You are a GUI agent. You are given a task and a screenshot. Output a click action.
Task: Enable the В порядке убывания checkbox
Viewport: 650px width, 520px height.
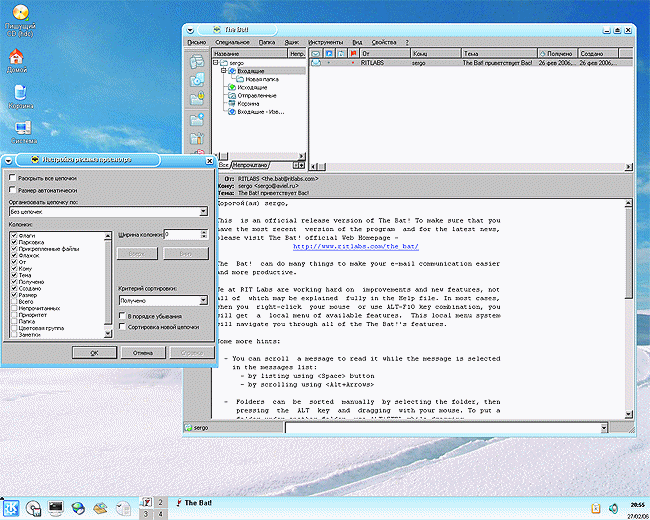click(x=122, y=316)
